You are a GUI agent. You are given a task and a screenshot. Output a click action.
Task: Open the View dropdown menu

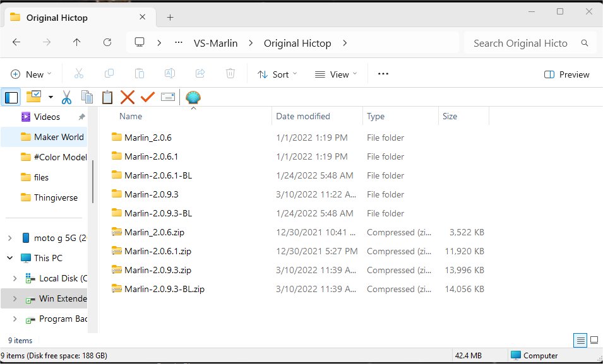(x=336, y=74)
